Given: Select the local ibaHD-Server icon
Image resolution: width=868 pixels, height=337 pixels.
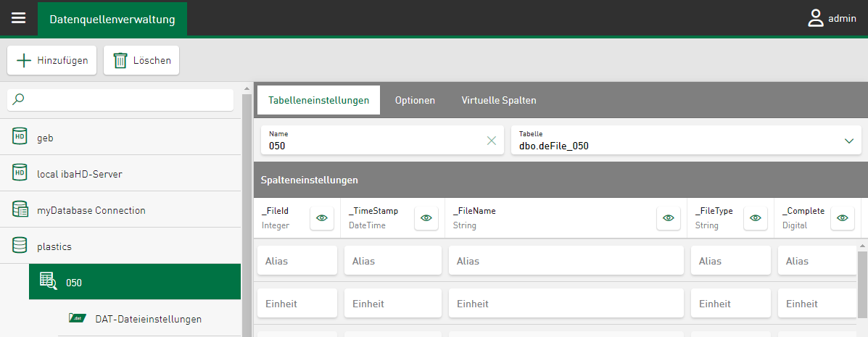Looking at the screenshot, I should (x=20, y=173).
